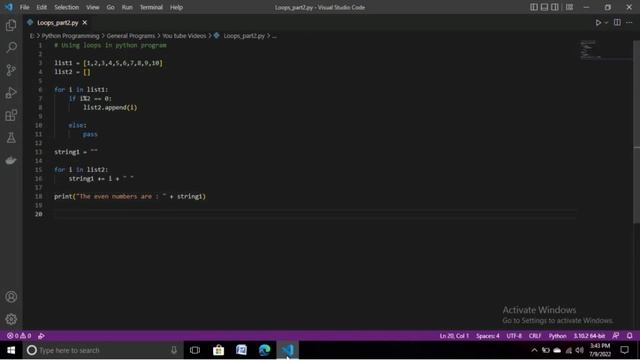Click list2.append(i) on line 8
Image resolution: width=640 pixels, height=360 pixels.
(110, 107)
